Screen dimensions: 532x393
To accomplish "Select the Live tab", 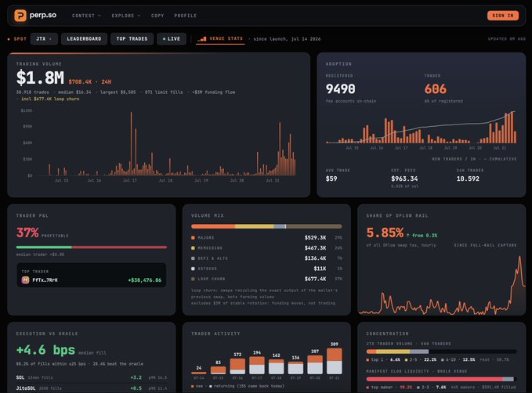I will [x=172, y=38].
